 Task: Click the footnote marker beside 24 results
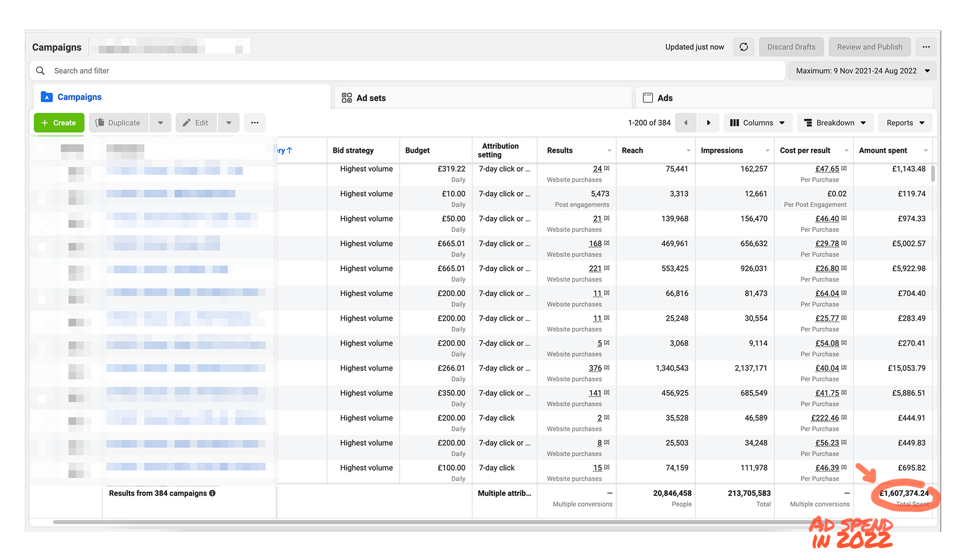tap(607, 168)
